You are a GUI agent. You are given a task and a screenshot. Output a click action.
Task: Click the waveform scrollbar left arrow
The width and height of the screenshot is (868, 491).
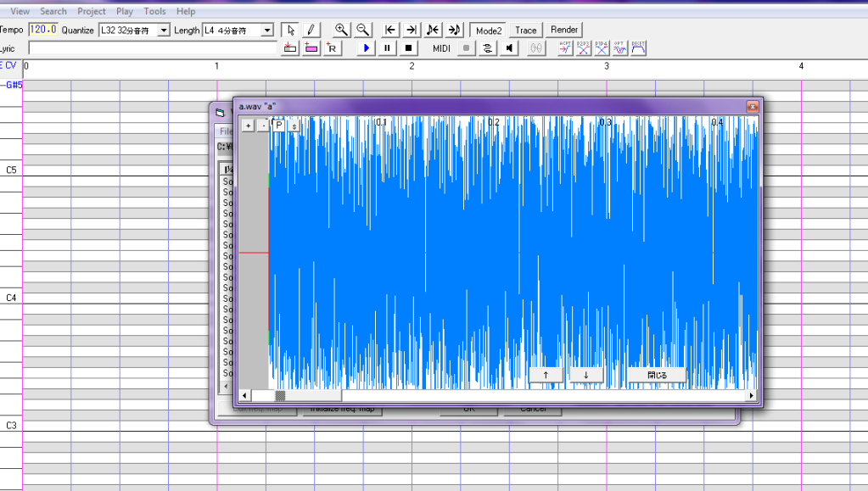244,395
